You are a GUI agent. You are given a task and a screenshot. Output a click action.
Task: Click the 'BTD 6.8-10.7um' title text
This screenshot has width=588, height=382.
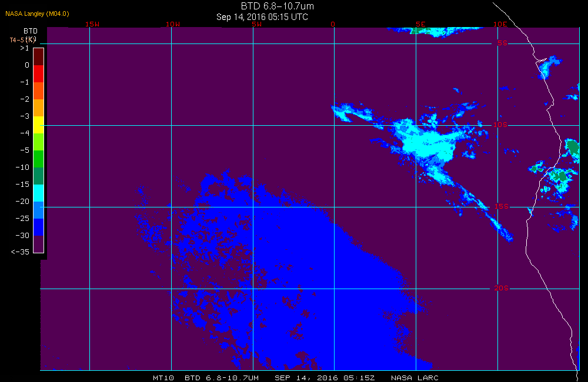tap(277, 6)
